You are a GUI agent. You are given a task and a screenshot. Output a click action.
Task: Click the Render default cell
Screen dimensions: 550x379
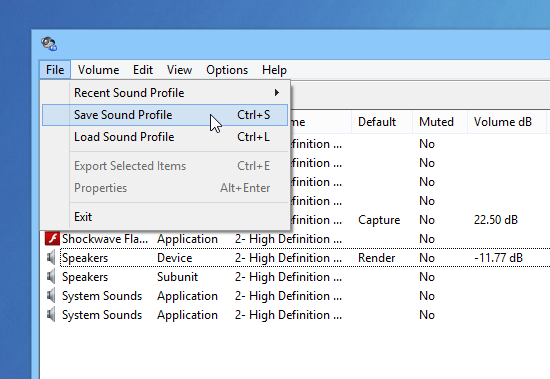(x=376, y=258)
